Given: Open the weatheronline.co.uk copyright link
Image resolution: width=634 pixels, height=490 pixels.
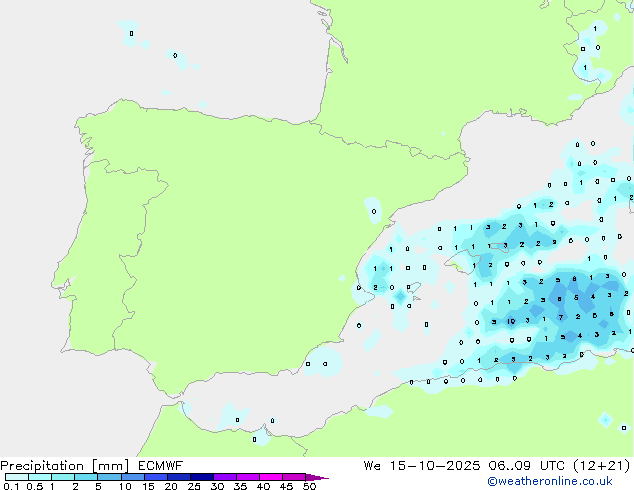Looking at the screenshot, I should pyautogui.click(x=550, y=481).
